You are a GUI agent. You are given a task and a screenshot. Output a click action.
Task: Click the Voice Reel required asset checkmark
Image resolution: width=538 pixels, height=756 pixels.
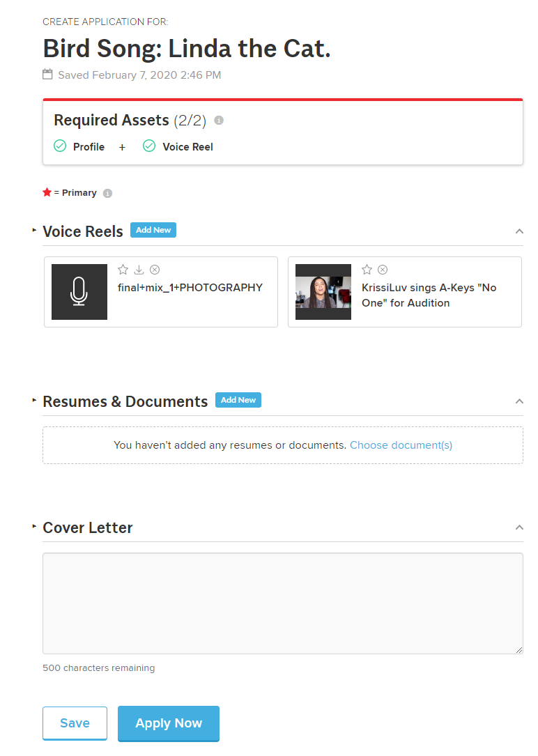click(x=149, y=146)
